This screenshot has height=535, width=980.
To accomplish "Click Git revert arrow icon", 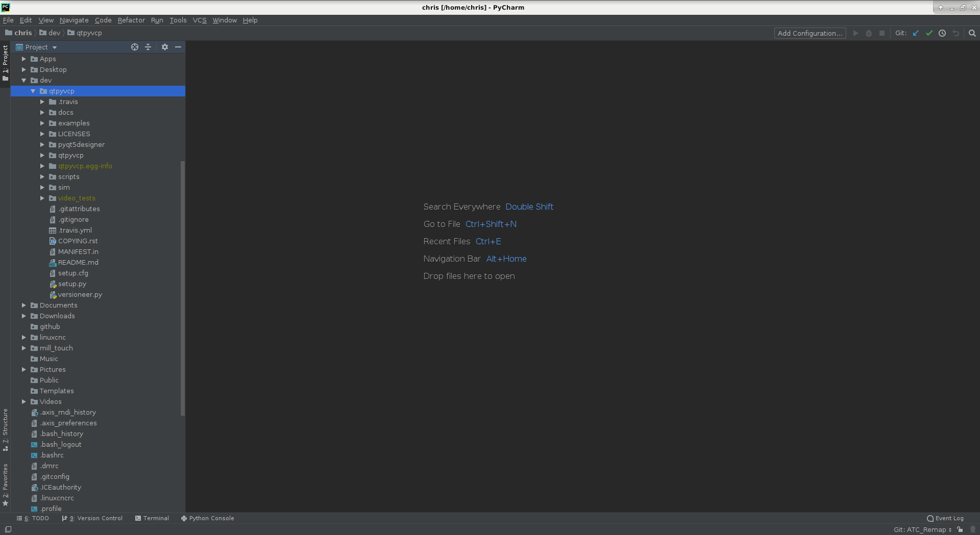I will 955,33.
